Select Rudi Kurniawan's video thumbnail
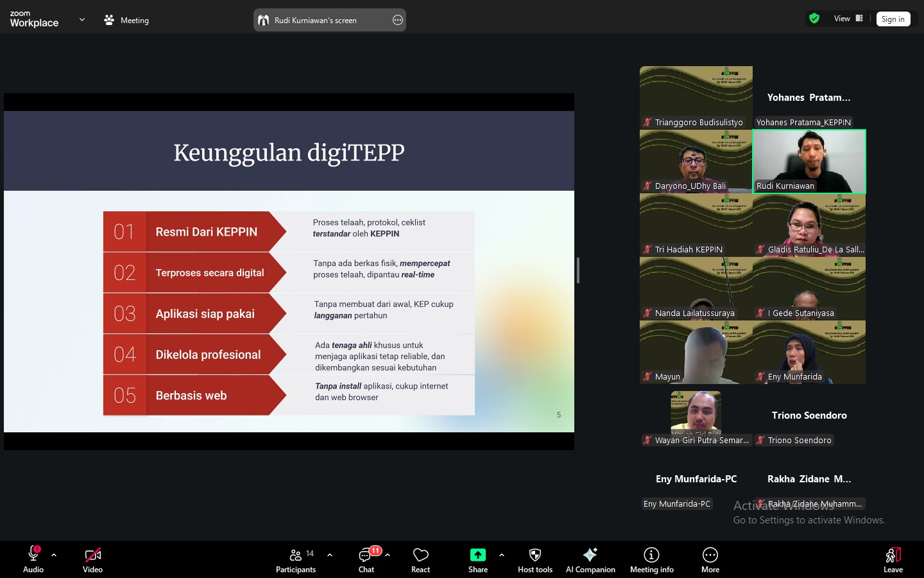Viewport: 924px width, 578px height. pyautogui.click(x=809, y=161)
